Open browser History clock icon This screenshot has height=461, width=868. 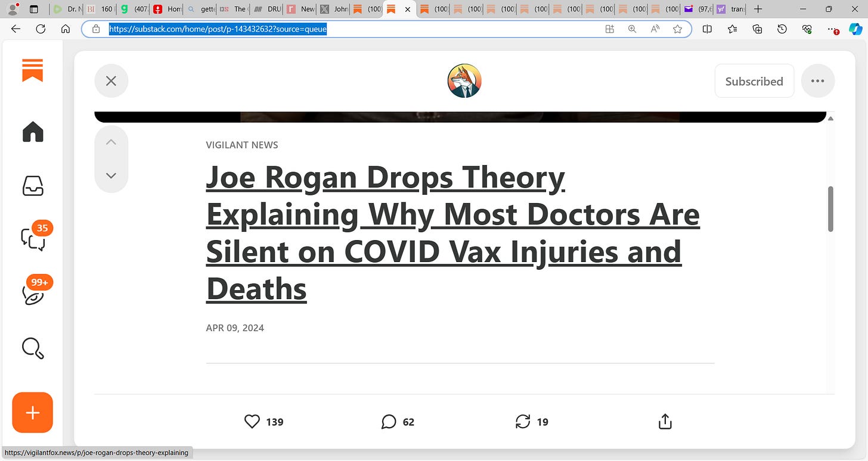(782, 29)
